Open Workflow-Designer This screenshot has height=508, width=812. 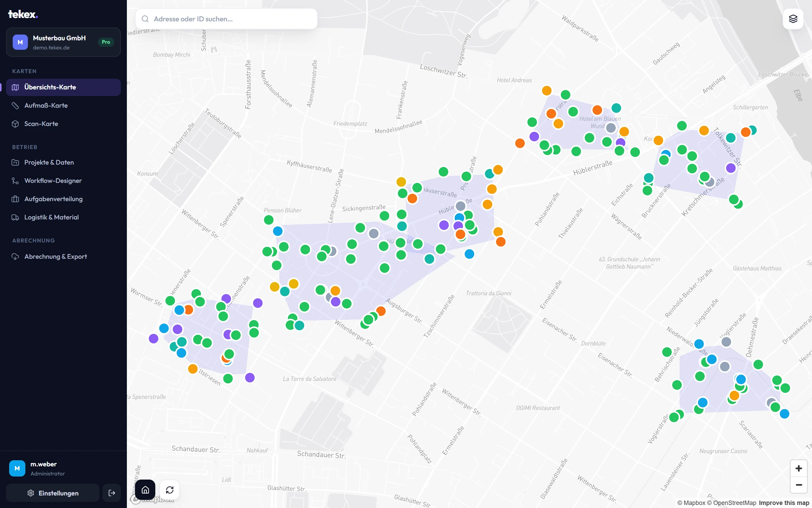tap(63, 181)
